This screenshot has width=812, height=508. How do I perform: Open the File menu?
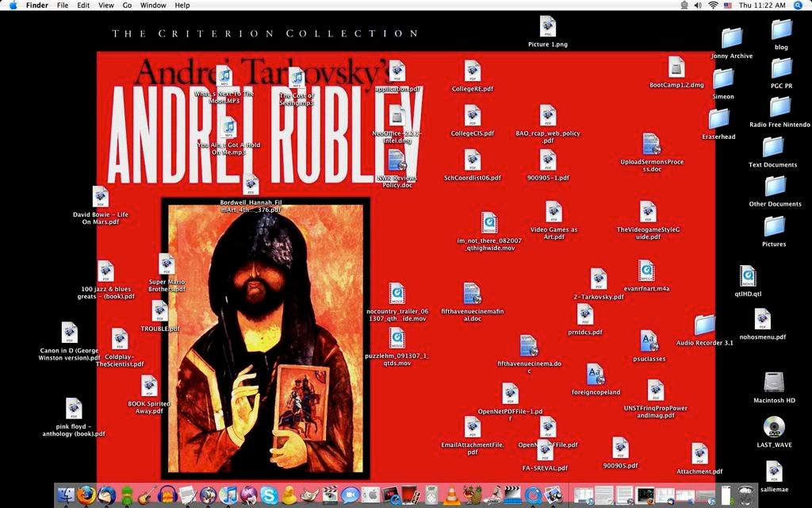click(62, 6)
